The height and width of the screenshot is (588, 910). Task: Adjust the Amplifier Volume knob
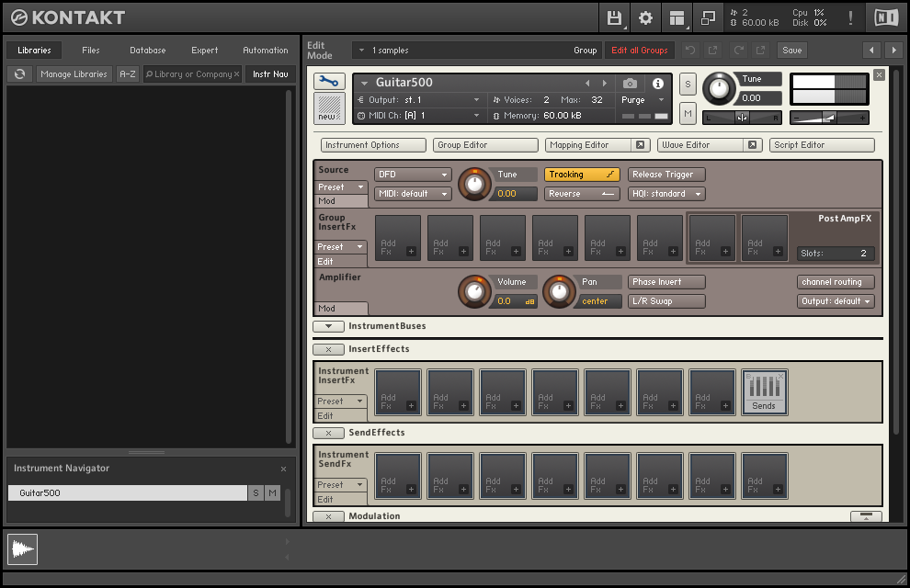click(474, 291)
